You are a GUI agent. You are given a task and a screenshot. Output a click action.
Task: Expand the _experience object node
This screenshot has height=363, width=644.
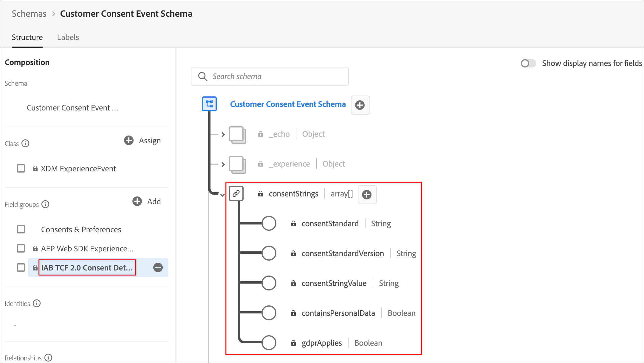tap(223, 164)
